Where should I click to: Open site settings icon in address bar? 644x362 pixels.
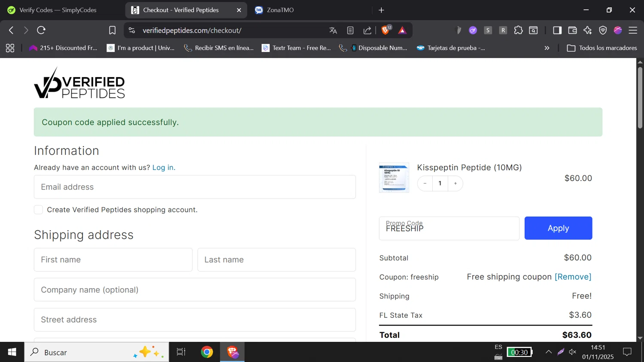pos(132,30)
